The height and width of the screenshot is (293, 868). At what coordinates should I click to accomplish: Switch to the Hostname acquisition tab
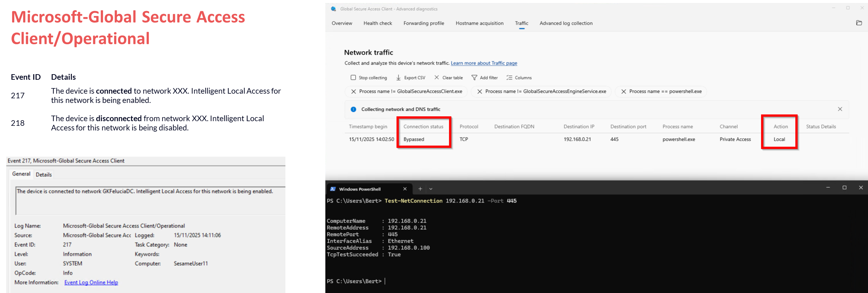(x=479, y=23)
